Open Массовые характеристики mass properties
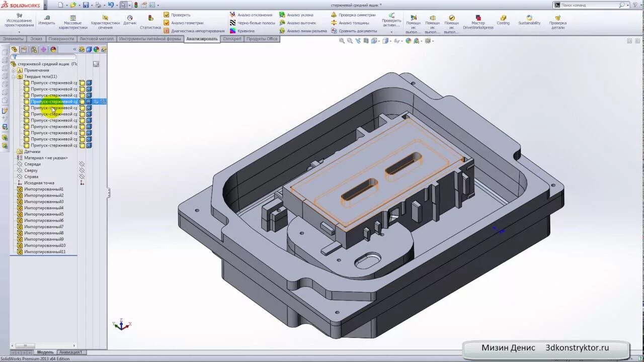 pyautogui.click(x=73, y=22)
